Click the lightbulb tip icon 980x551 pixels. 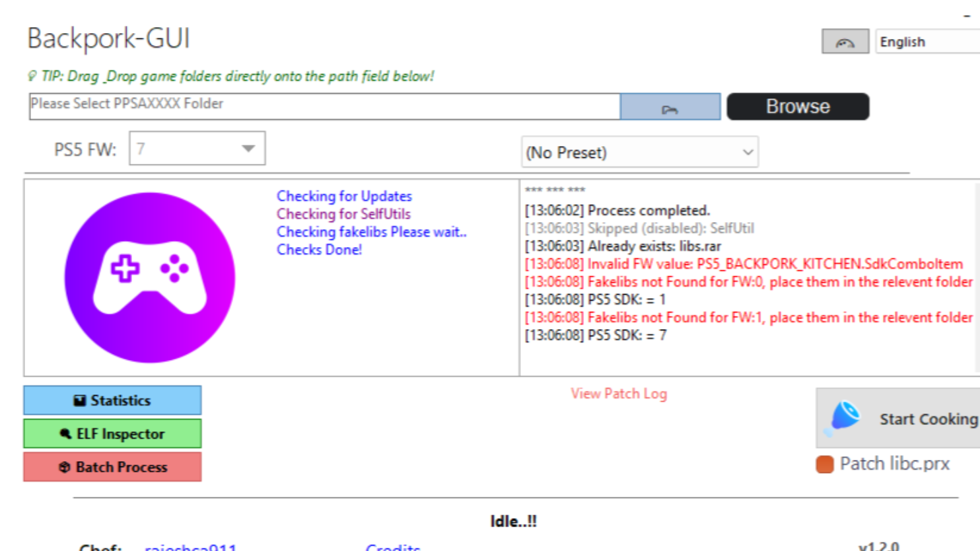tap(32, 77)
